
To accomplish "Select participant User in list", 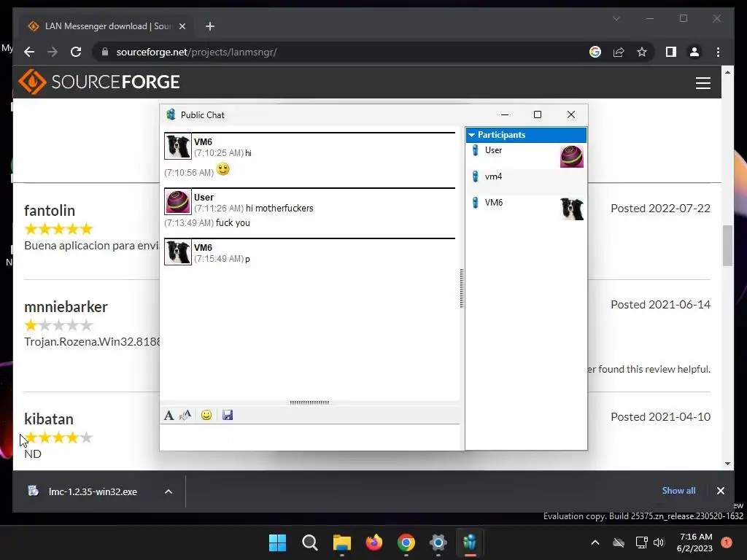I will click(x=526, y=156).
